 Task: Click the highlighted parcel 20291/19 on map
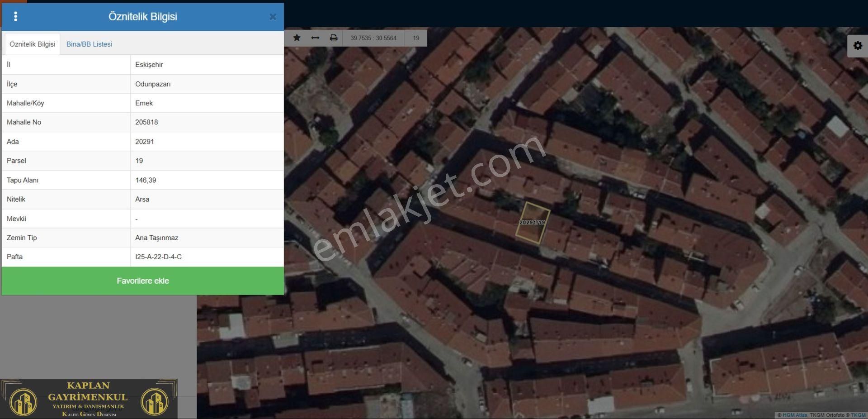pos(533,223)
